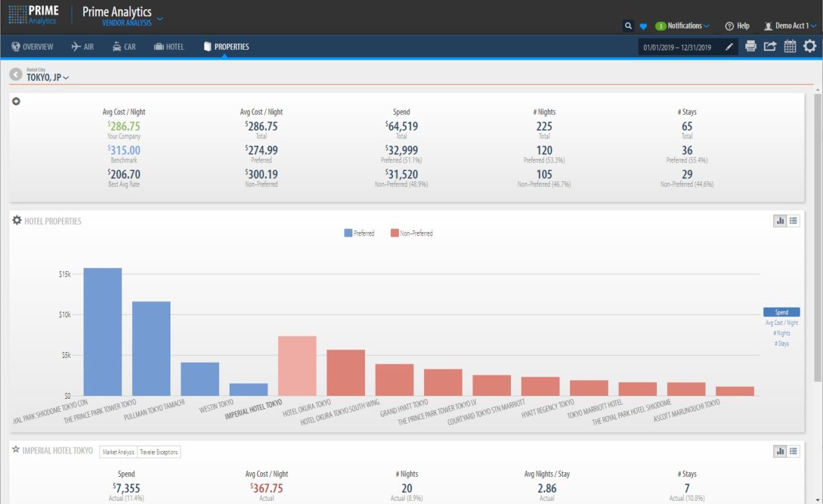Click the Prime Analytics logo
Screen dimensions: 823x504
34,15
